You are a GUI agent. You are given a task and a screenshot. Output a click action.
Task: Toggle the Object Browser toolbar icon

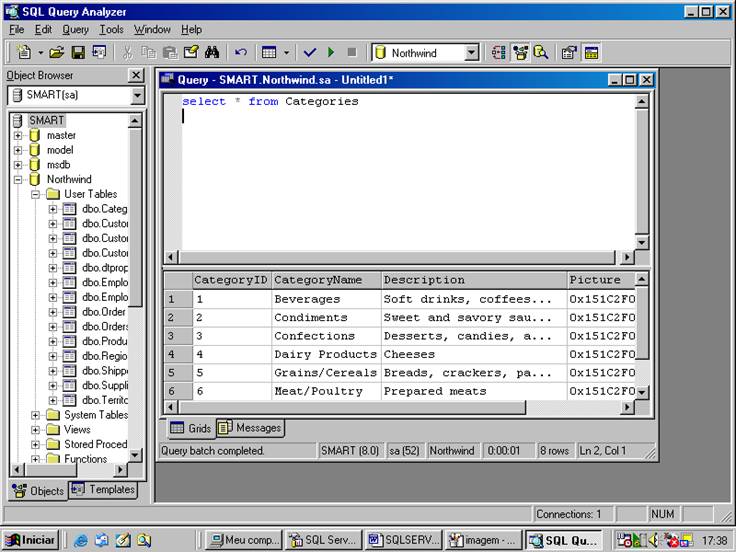point(520,53)
